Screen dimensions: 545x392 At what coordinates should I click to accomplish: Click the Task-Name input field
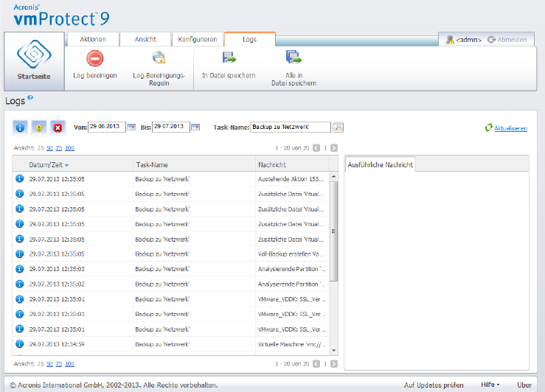pyautogui.click(x=290, y=127)
